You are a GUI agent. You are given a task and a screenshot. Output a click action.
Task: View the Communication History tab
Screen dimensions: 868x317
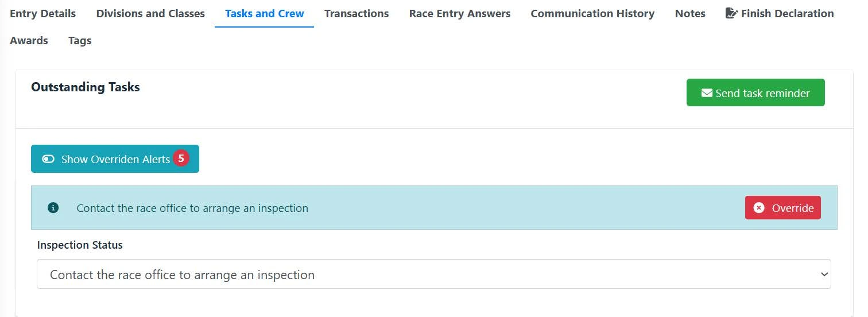coord(592,13)
